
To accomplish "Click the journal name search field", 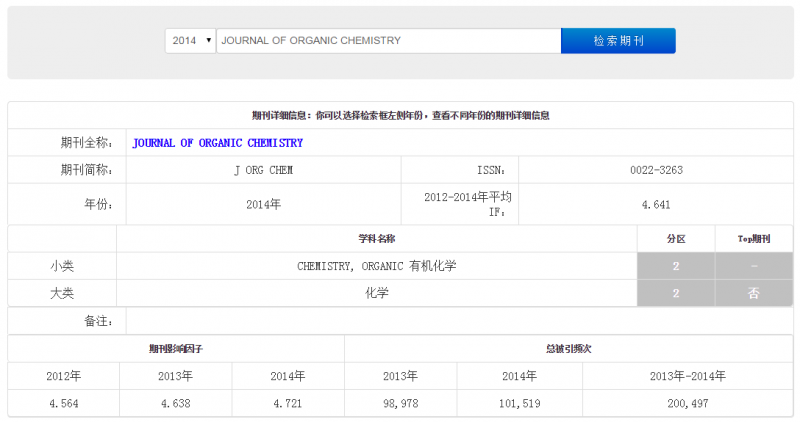I will [389, 41].
